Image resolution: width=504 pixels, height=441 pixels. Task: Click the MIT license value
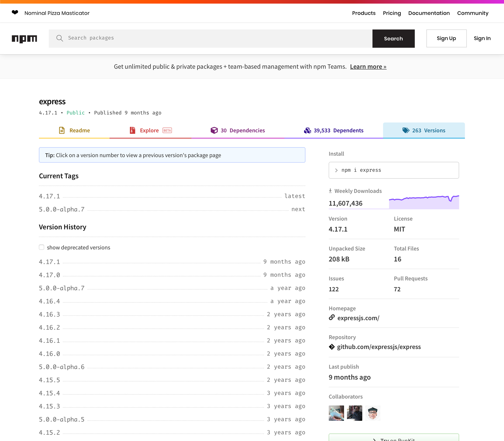point(399,229)
